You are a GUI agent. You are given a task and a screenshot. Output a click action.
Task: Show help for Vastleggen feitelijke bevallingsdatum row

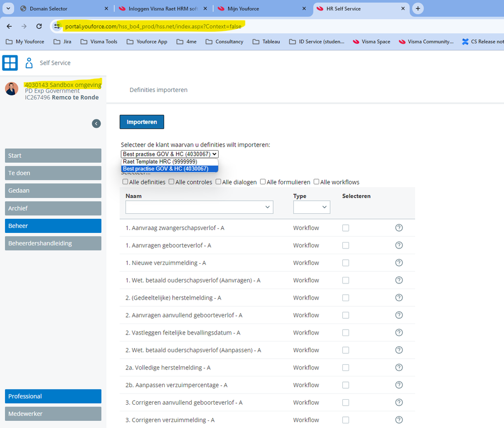(x=399, y=332)
